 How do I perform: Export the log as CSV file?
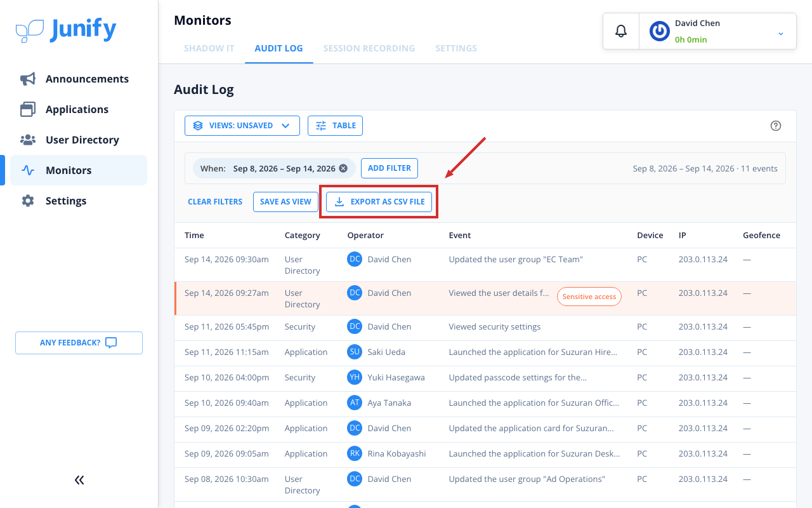pos(379,202)
